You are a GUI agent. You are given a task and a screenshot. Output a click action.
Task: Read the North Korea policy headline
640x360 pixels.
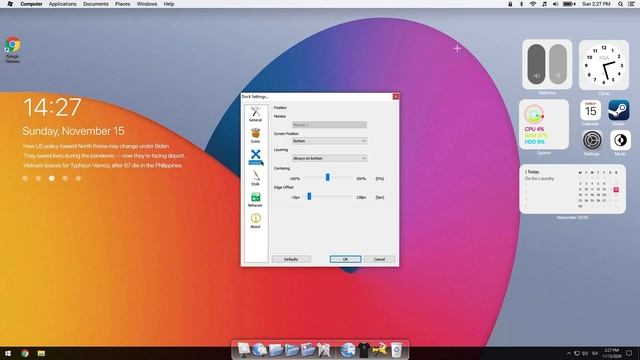96,146
